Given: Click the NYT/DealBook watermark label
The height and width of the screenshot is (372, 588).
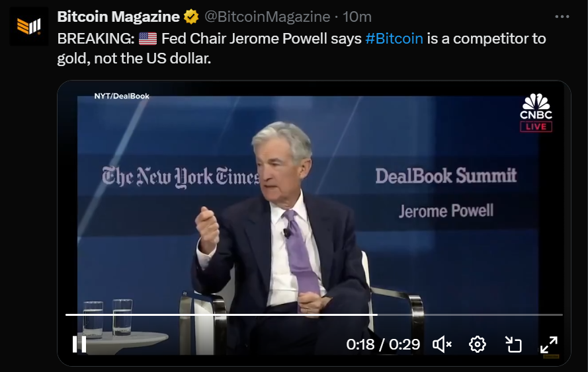Looking at the screenshot, I should pyautogui.click(x=122, y=96).
